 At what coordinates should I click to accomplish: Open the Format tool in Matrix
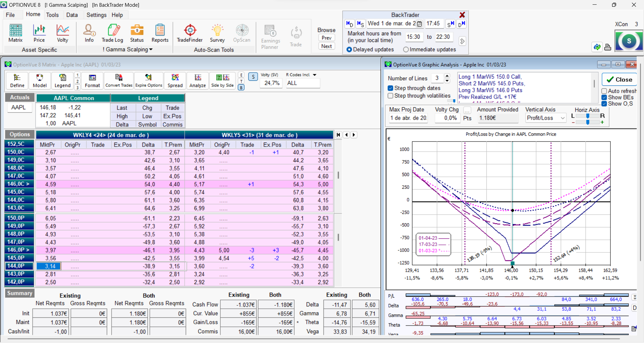pyautogui.click(x=92, y=81)
